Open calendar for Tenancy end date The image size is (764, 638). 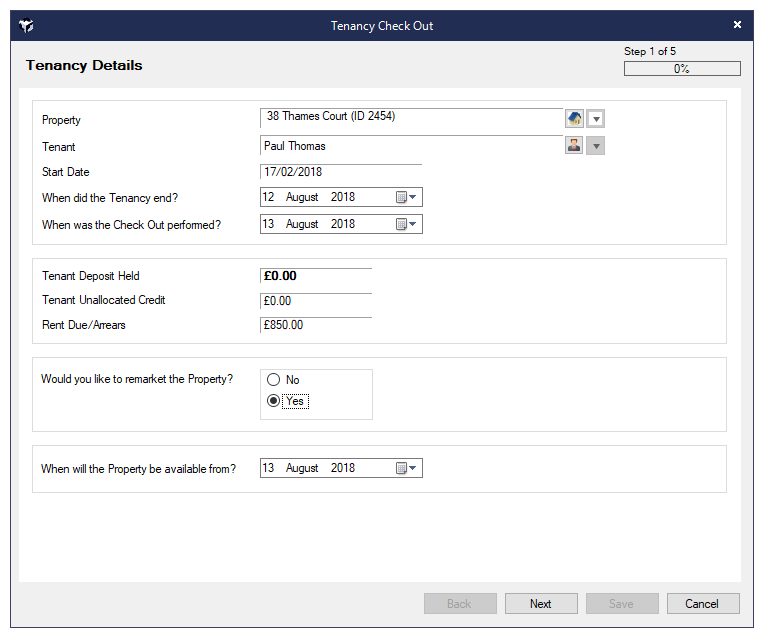click(405, 197)
